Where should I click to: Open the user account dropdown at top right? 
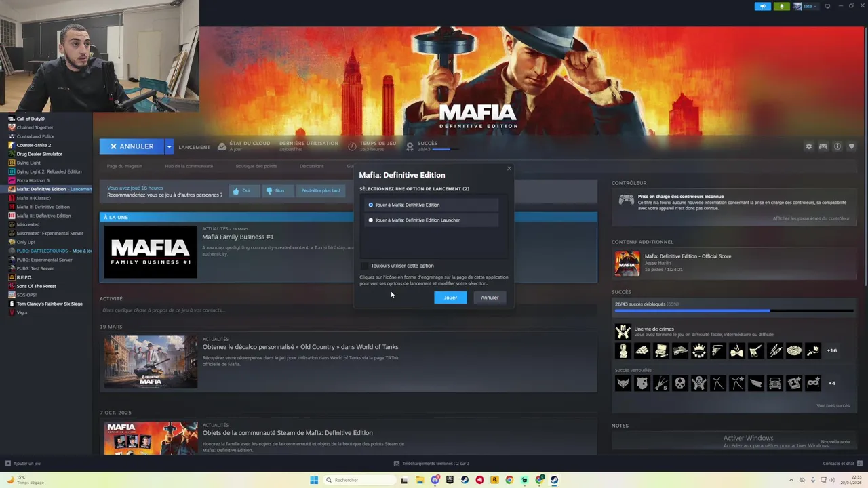point(806,6)
